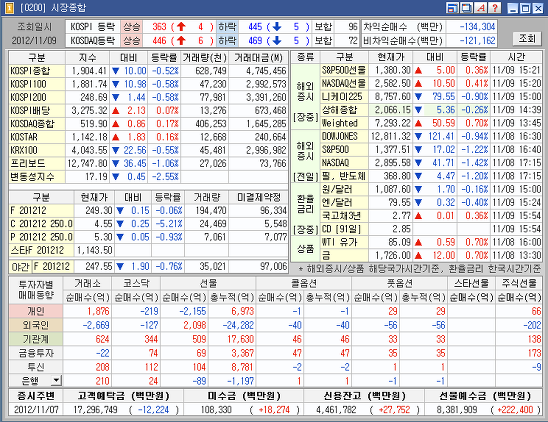Click the KOSPI index value 1,904.41
This screenshot has width=548, height=422.
(x=89, y=71)
